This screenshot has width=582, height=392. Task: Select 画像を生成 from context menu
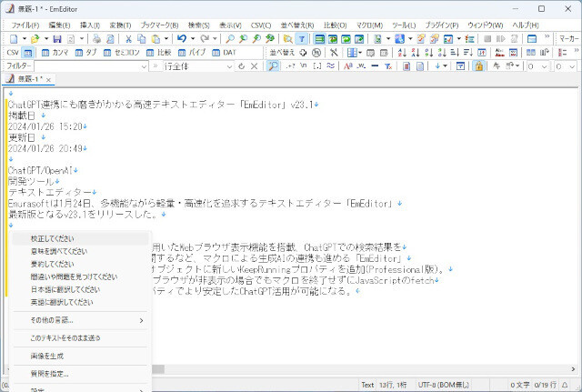80,356
